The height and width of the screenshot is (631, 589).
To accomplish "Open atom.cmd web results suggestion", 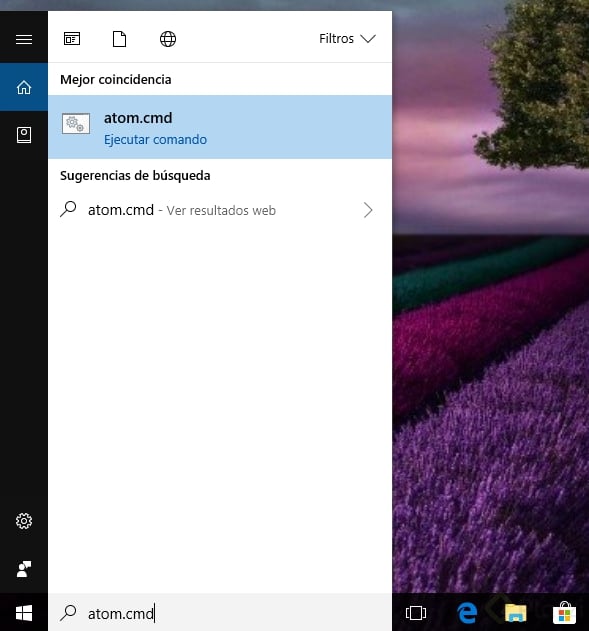I will point(220,210).
